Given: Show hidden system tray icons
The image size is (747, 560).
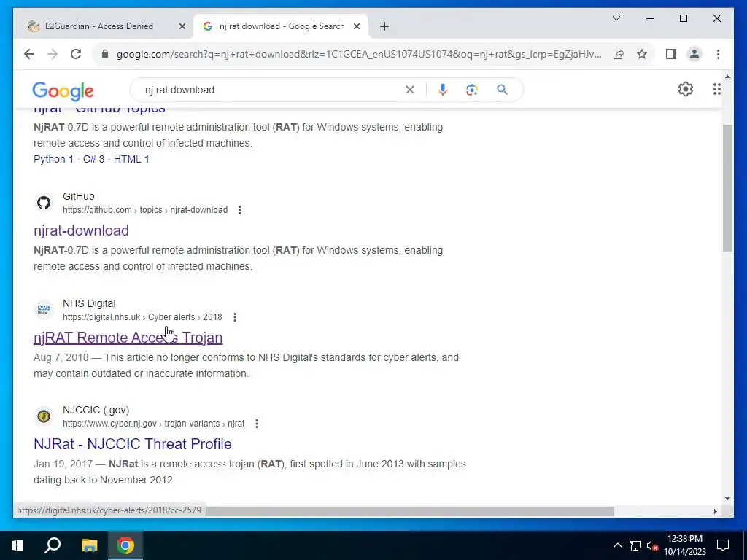Looking at the screenshot, I should (x=617, y=545).
